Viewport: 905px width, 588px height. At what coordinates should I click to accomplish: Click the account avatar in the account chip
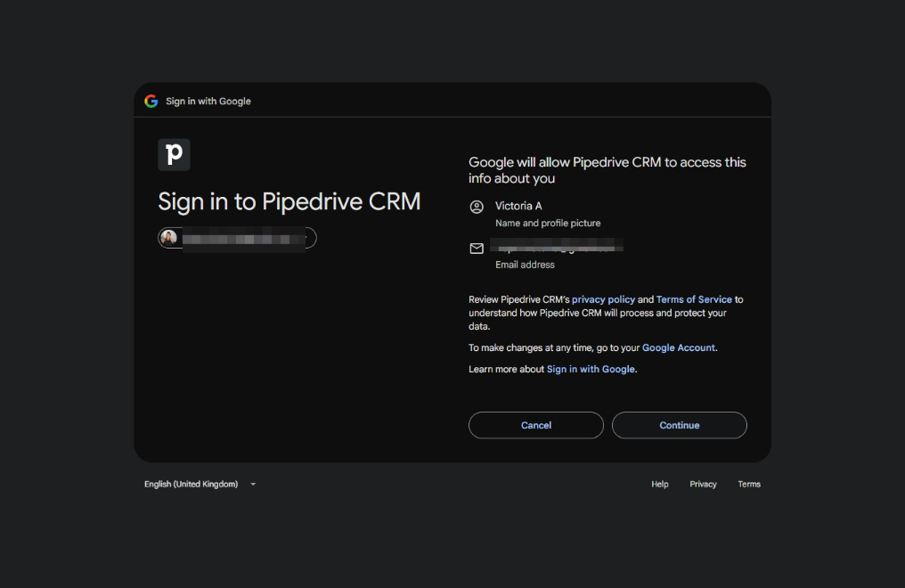coord(168,238)
